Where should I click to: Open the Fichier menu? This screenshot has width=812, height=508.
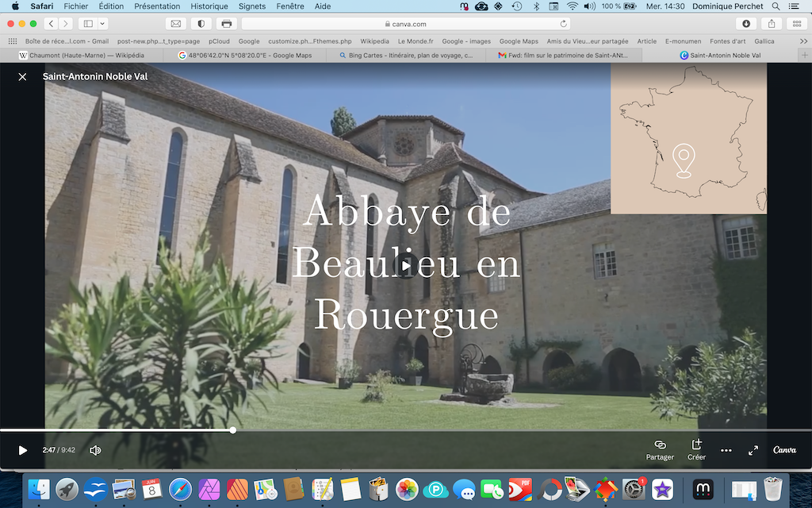pos(75,6)
